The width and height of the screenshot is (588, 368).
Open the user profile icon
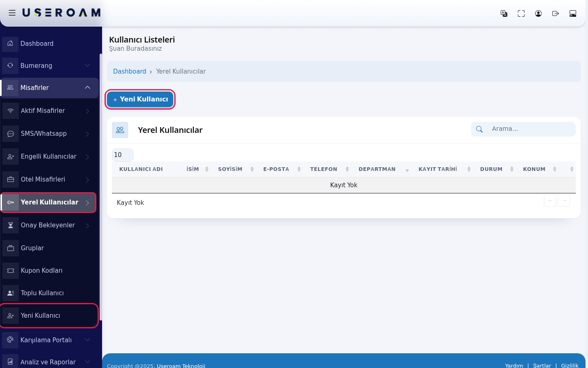[x=538, y=13]
